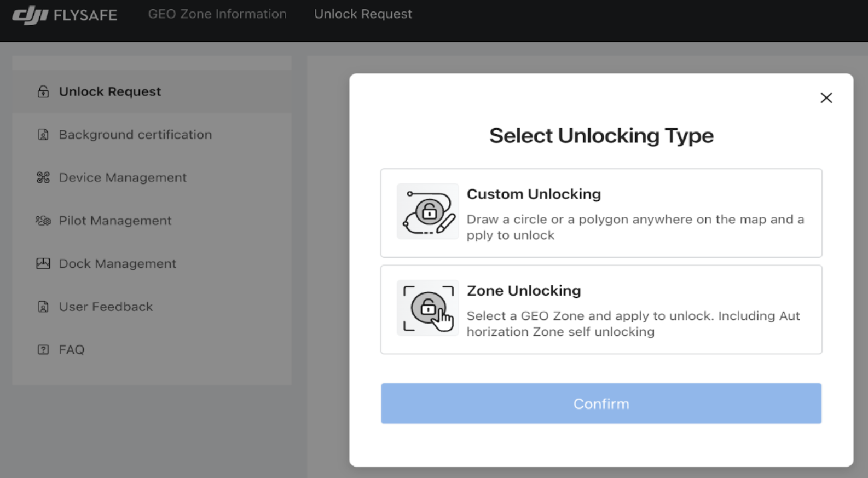Click the drone icon for Device Management

pyautogui.click(x=43, y=177)
